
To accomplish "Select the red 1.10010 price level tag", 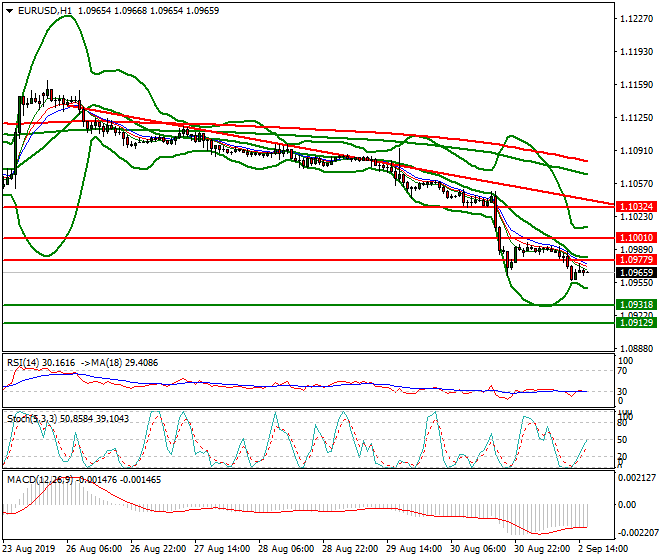I will (x=636, y=238).
